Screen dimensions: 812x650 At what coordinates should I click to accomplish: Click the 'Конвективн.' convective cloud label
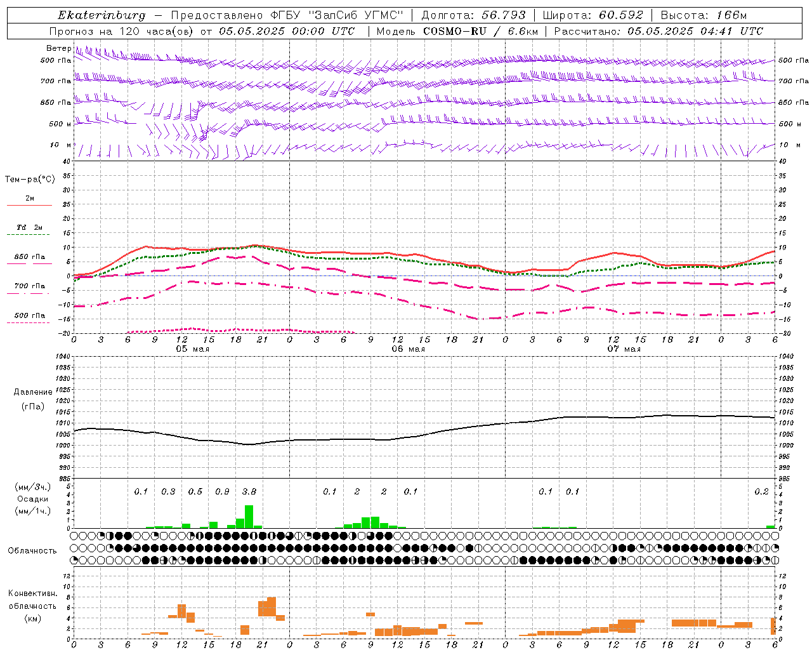point(33,594)
